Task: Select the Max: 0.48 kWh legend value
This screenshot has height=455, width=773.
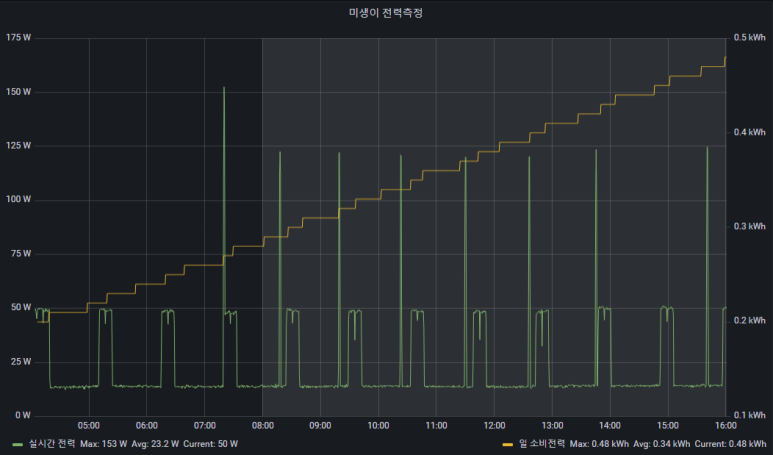Action: pos(599,444)
